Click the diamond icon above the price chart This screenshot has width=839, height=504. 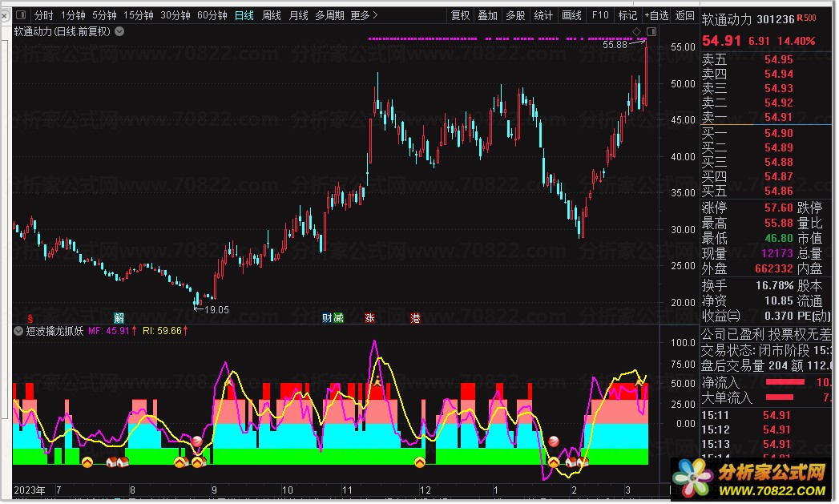[636, 31]
